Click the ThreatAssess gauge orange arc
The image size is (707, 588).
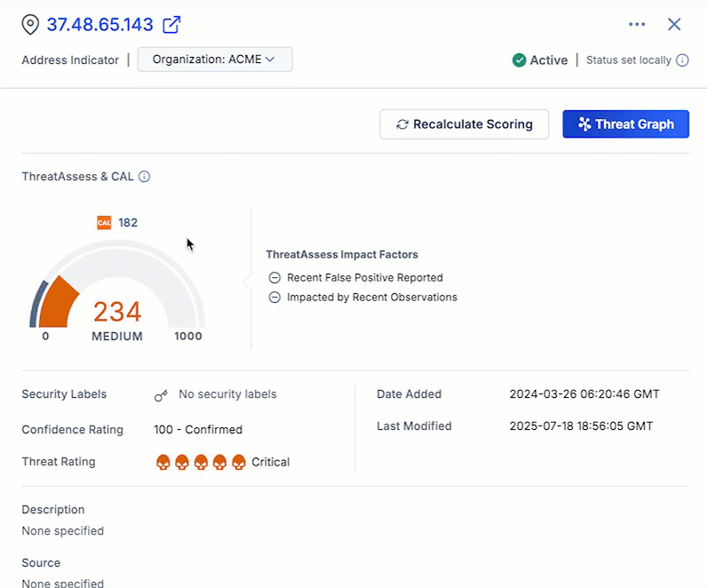point(58,302)
